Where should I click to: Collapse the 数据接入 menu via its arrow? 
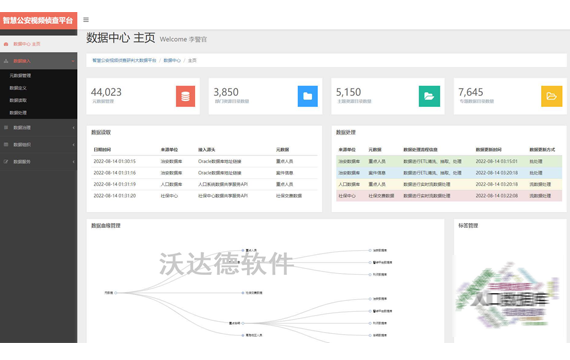[73, 61]
